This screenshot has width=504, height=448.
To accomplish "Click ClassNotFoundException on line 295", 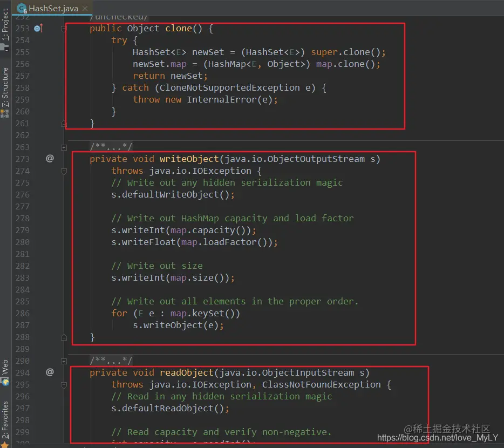I will 321,385.
